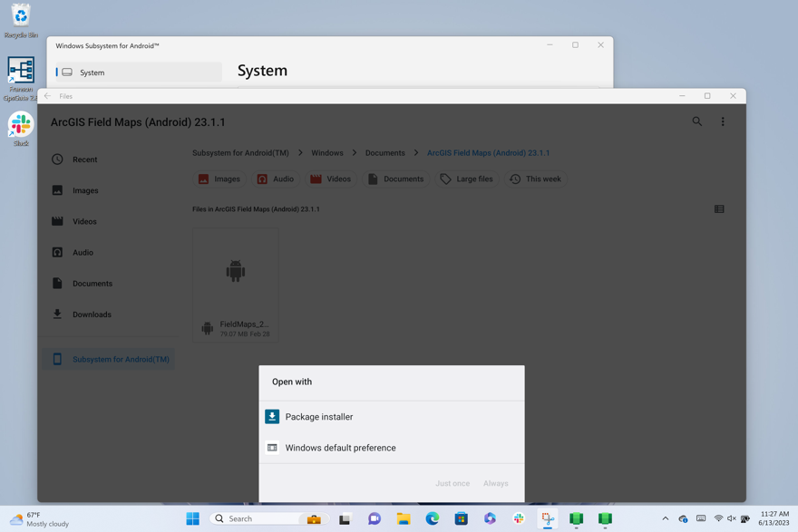
Task: Click Just once button
Action: coord(453,483)
